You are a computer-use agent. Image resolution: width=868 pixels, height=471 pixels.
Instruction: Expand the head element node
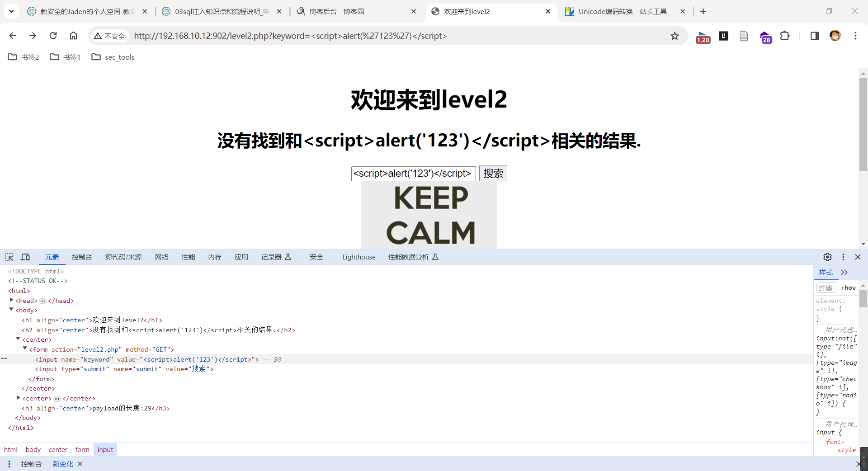tap(11, 300)
